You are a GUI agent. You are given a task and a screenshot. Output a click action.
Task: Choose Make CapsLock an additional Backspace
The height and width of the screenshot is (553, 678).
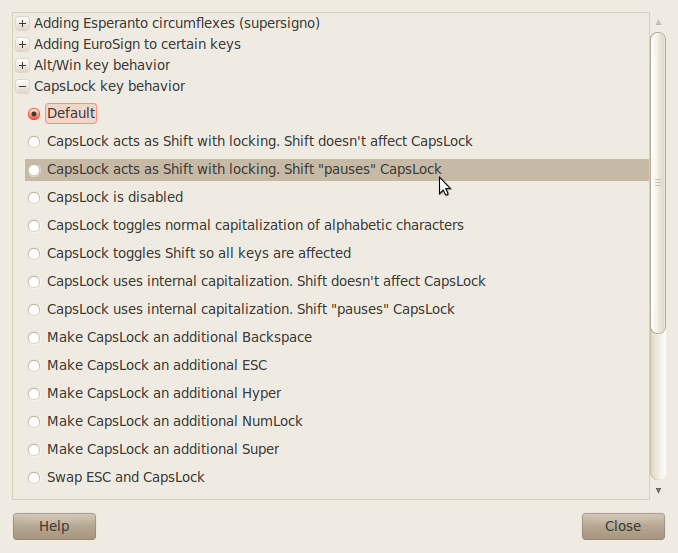click(x=35, y=337)
